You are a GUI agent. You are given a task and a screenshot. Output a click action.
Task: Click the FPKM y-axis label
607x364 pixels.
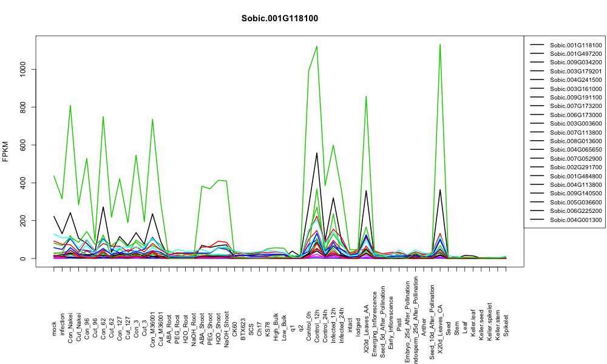[x=5, y=151]
